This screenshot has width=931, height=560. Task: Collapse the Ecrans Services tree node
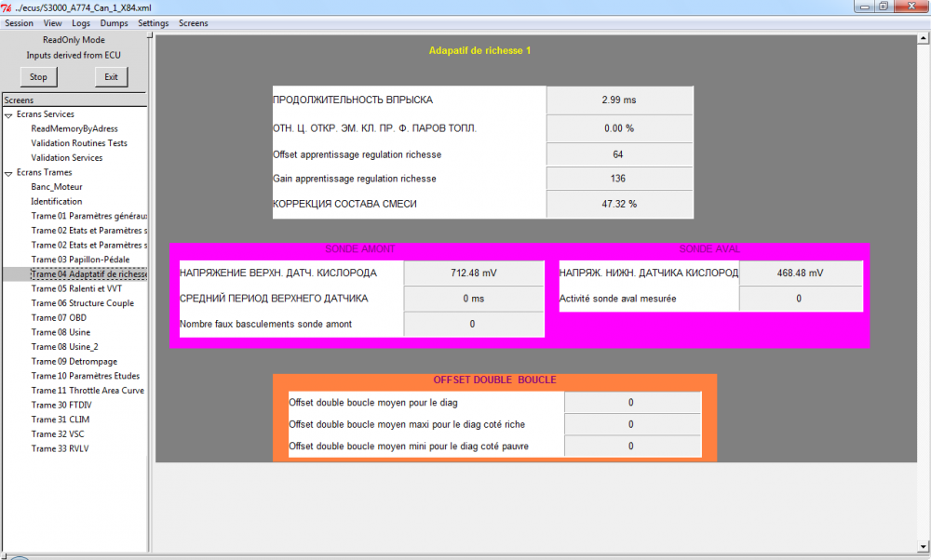pos(8,115)
